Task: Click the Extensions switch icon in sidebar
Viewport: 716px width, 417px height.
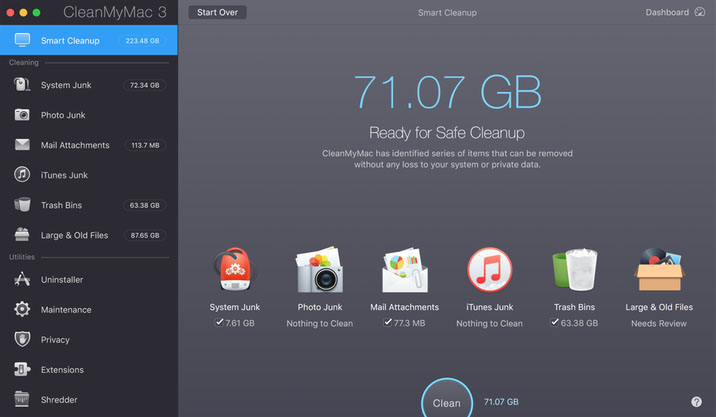Action: [22, 369]
